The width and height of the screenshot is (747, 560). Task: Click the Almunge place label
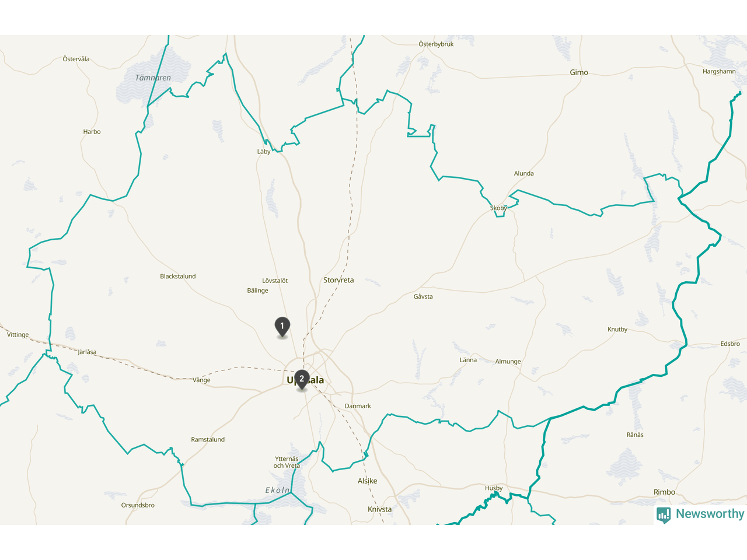pyautogui.click(x=508, y=362)
